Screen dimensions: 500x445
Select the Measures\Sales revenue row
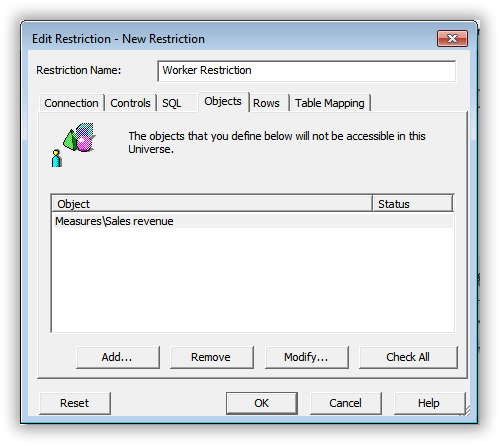point(253,221)
